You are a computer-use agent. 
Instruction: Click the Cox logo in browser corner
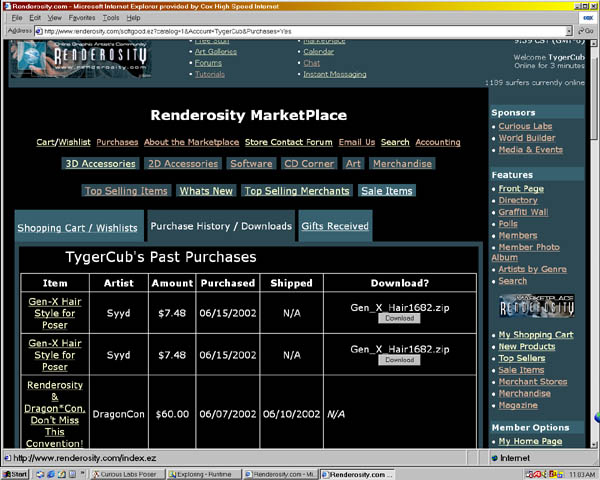[585, 17]
